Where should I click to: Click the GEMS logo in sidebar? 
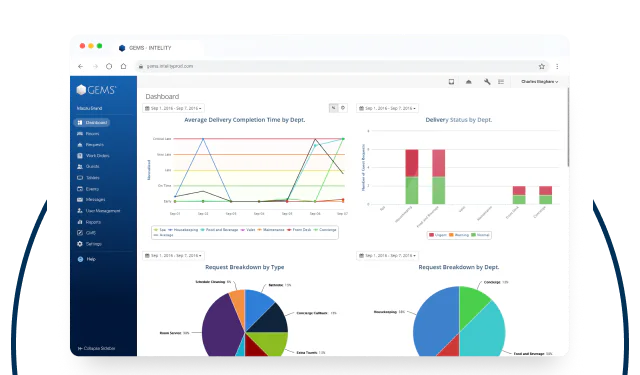(x=96, y=90)
